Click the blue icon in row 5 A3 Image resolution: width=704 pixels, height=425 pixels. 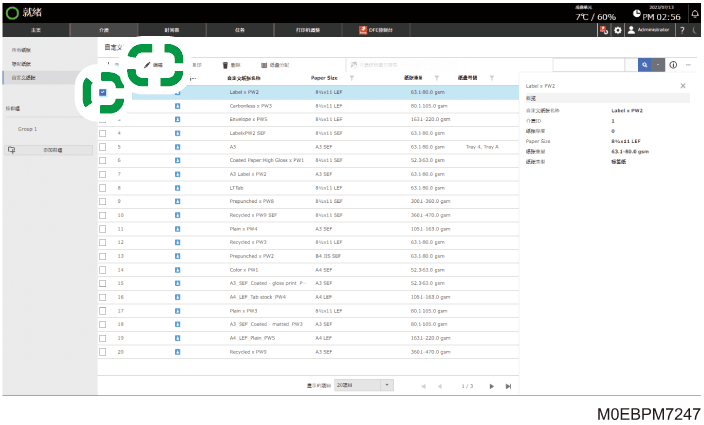click(177, 147)
